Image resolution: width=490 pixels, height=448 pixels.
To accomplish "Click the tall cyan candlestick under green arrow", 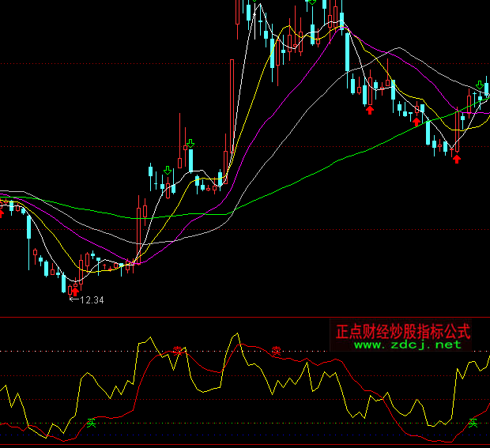I will (x=190, y=160).
